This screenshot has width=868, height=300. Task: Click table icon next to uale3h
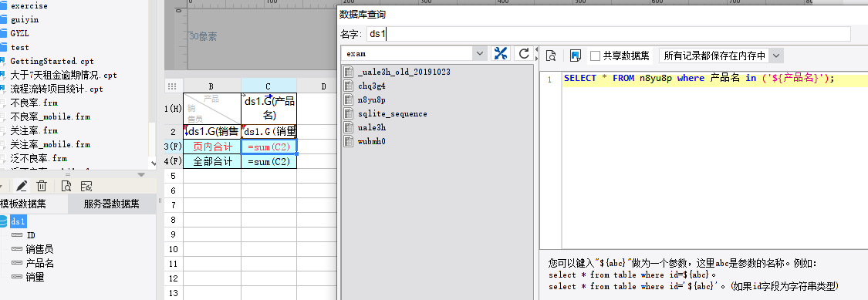click(x=349, y=127)
